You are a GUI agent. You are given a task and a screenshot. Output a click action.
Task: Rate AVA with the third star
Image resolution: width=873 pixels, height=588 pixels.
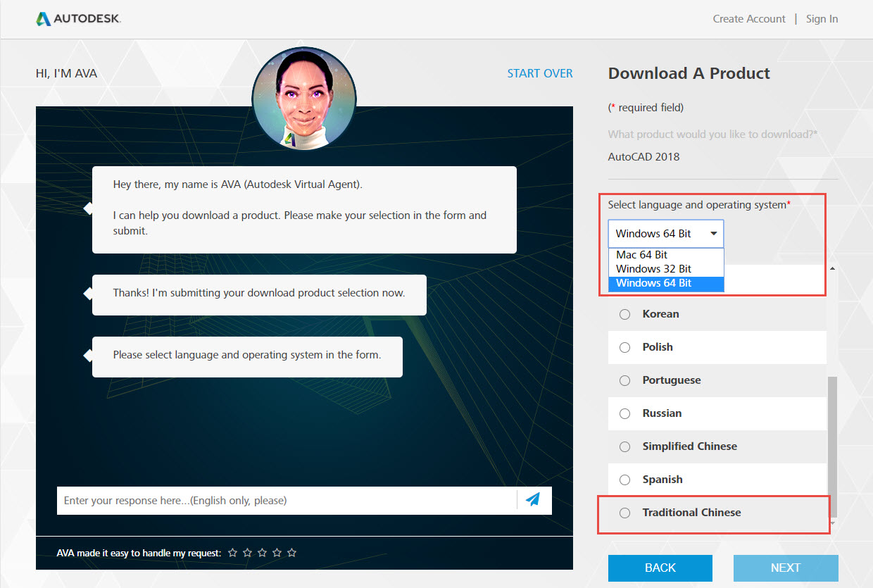click(x=263, y=553)
